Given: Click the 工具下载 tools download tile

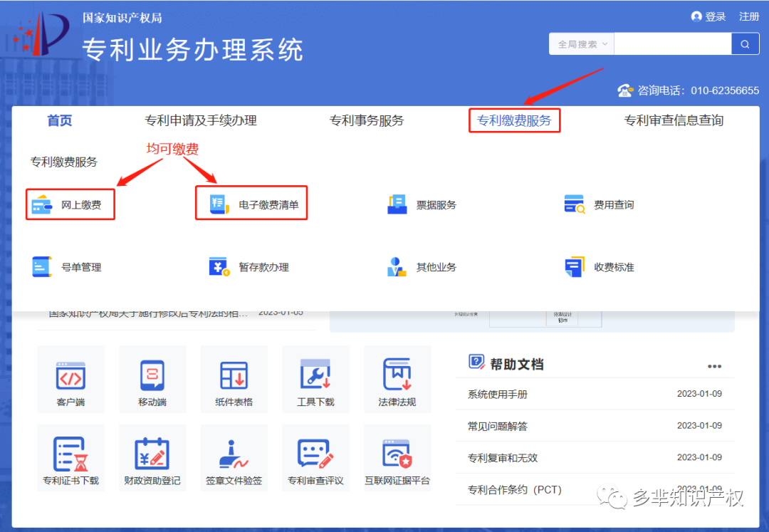Looking at the screenshot, I should coord(316,379).
